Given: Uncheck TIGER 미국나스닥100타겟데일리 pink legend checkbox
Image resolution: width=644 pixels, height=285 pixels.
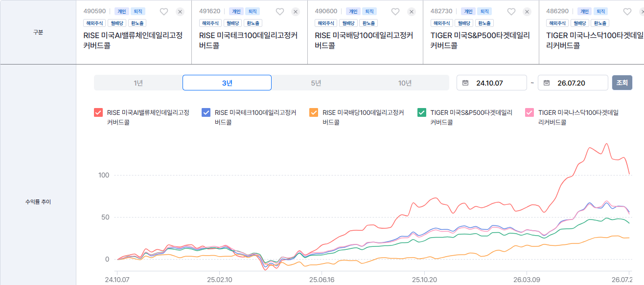Looking at the screenshot, I should pyautogui.click(x=529, y=112).
